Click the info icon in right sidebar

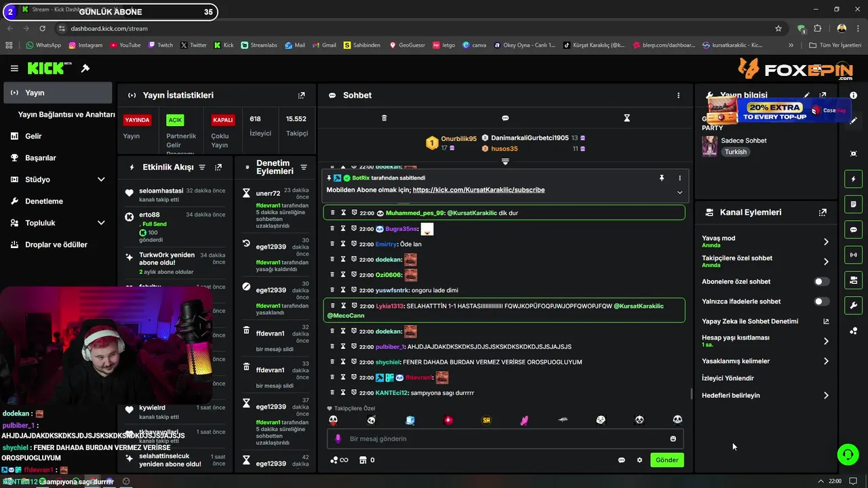(853, 96)
